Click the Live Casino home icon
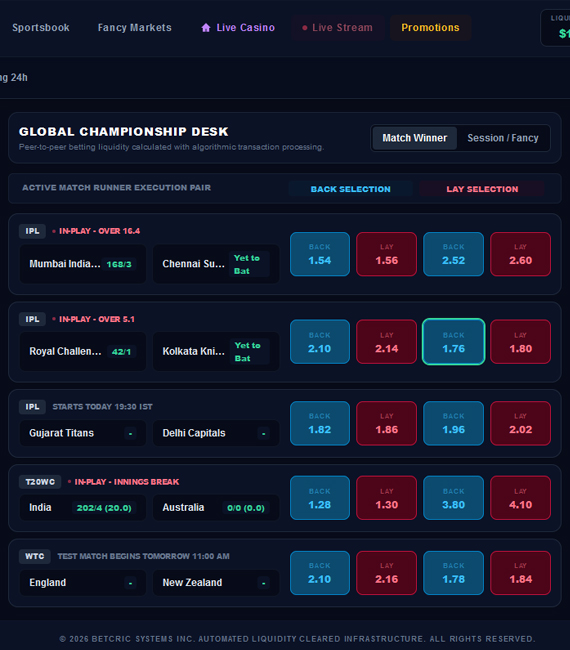Image resolution: width=570 pixels, height=650 pixels. click(206, 28)
